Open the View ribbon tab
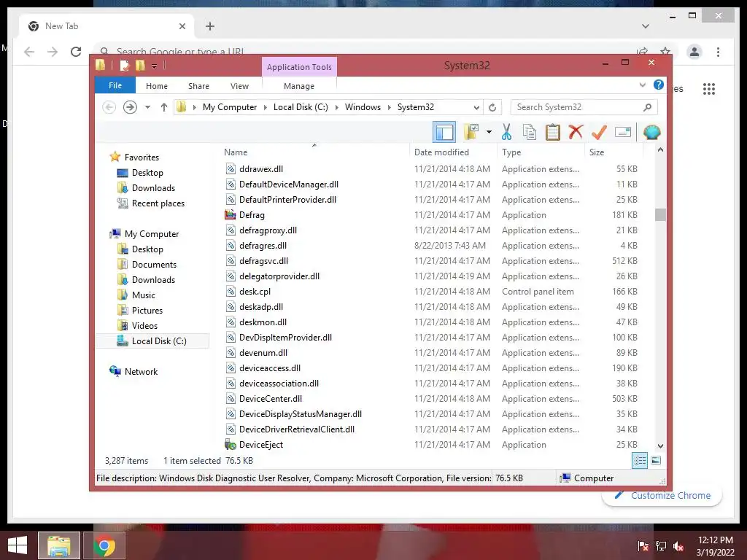 coord(239,86)
